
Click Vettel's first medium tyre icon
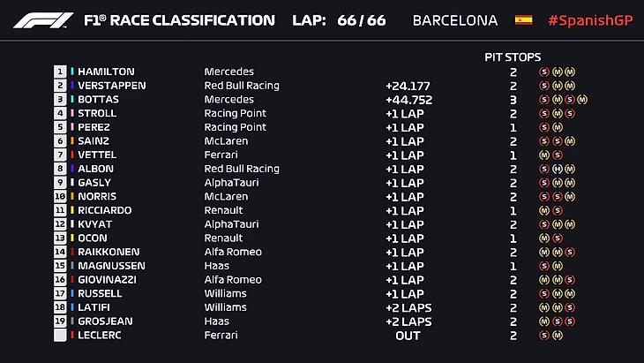coord(544,155)
